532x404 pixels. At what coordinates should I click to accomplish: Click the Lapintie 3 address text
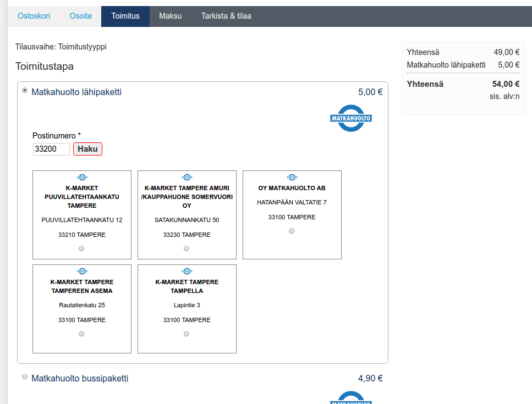click(187, 305)
